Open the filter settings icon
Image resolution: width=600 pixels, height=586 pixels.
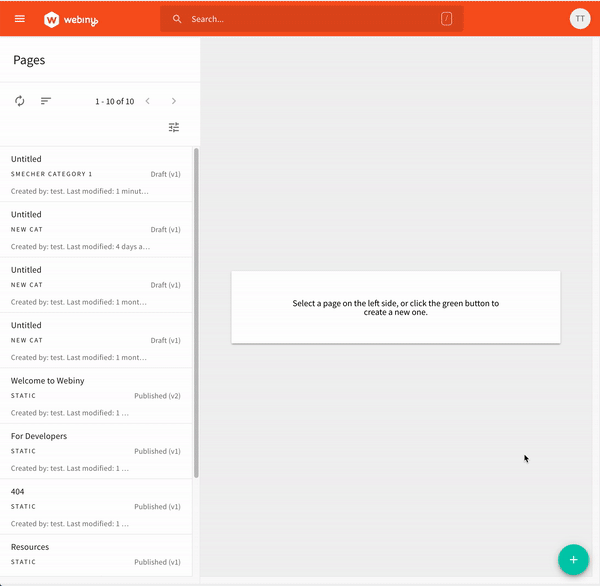pos(174,127)
